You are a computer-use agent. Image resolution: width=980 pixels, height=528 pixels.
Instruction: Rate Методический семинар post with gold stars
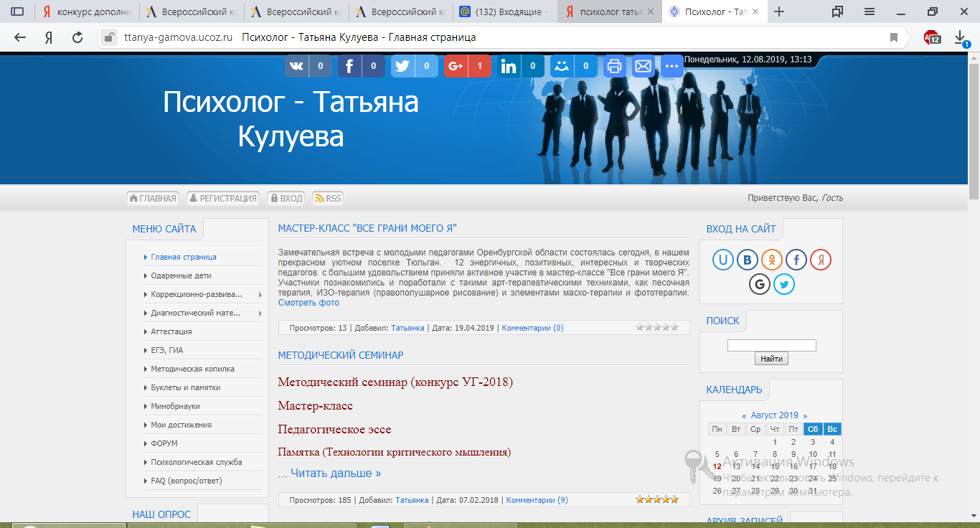[x=657, y=499]
